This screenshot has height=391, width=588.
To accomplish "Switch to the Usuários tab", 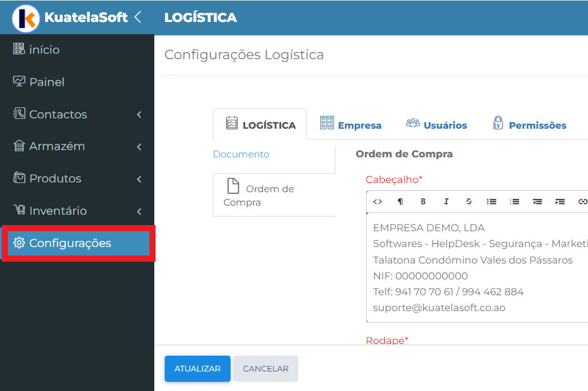I will pos(437,124).
